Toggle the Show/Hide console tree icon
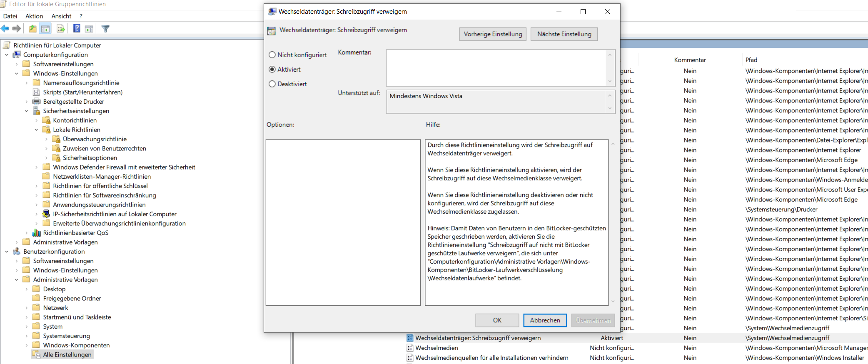This screenshot has height=364, width=868. point(45,29)
